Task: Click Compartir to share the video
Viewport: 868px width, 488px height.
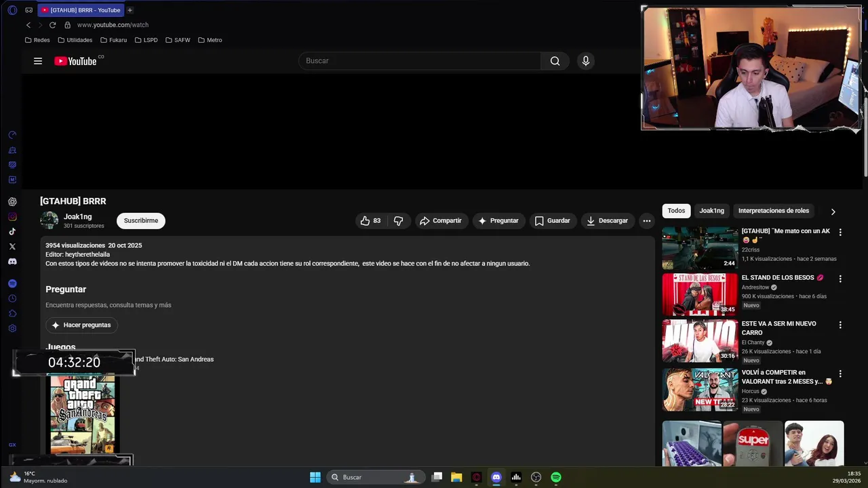Action: tap(440, 220)
